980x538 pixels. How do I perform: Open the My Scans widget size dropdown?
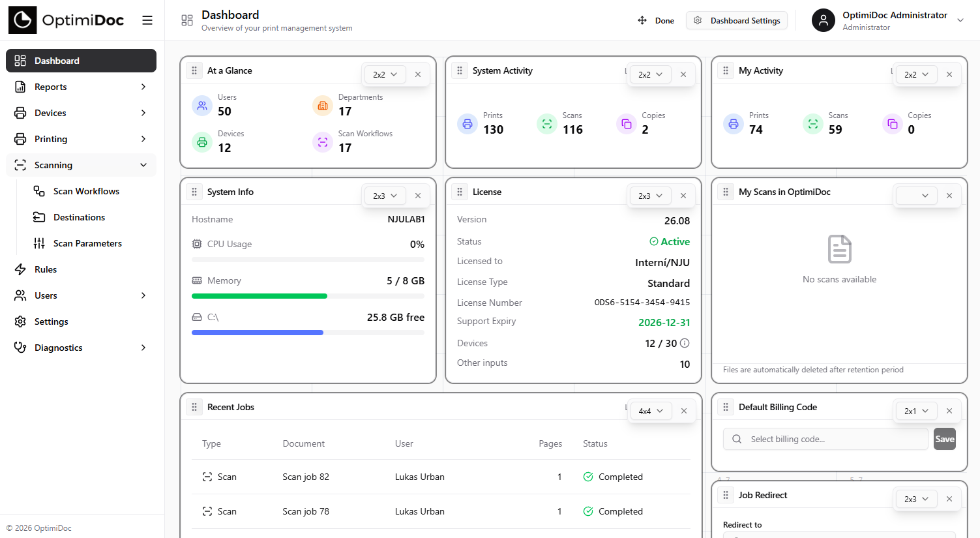(x=917, y=196)
